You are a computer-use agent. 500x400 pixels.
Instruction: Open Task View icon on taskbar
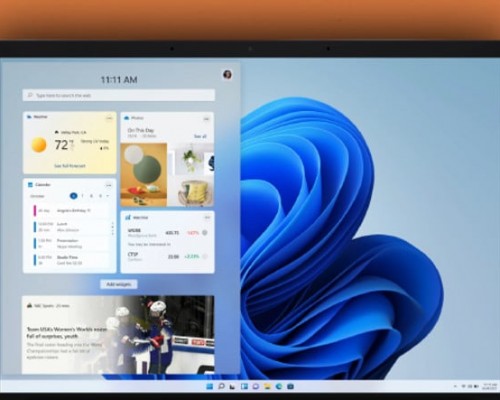tap(232, 387)
